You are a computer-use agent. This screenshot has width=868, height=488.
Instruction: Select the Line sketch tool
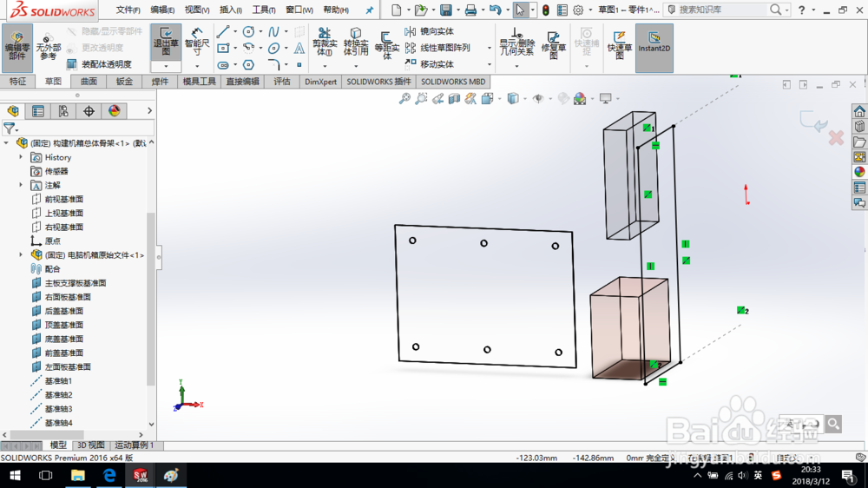[222, 31]
